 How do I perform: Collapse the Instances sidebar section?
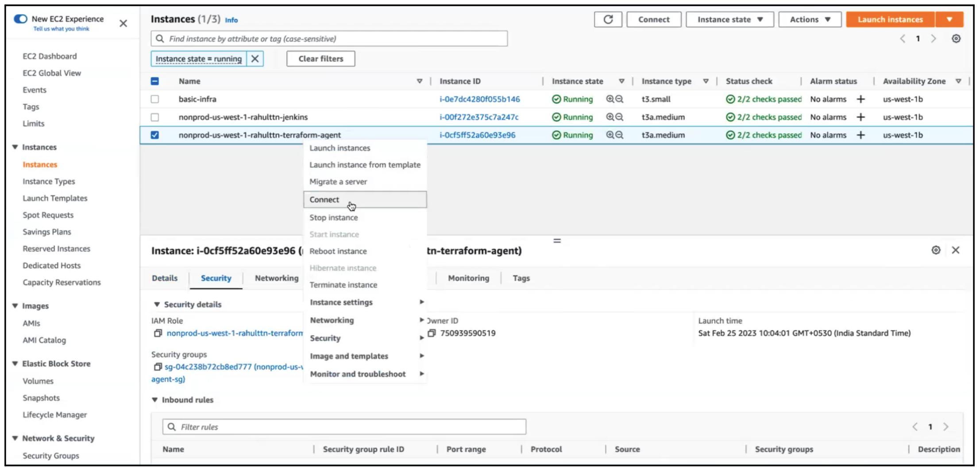coord(15,147)
